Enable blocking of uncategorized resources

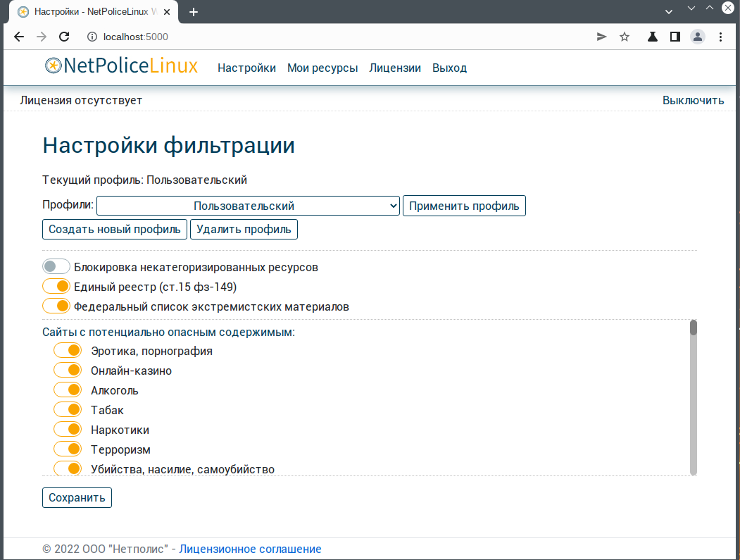[56, 266]
